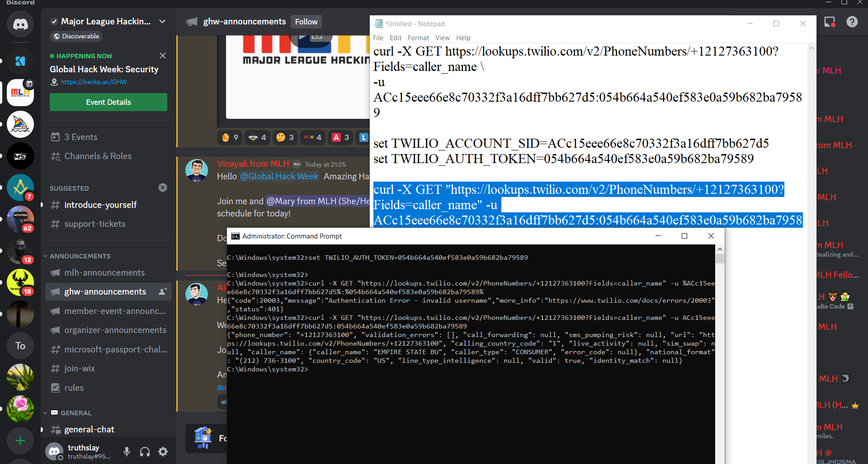Open the MLH server icon in sidebar
Screen dimensions: 868x464
pos(20,93)
